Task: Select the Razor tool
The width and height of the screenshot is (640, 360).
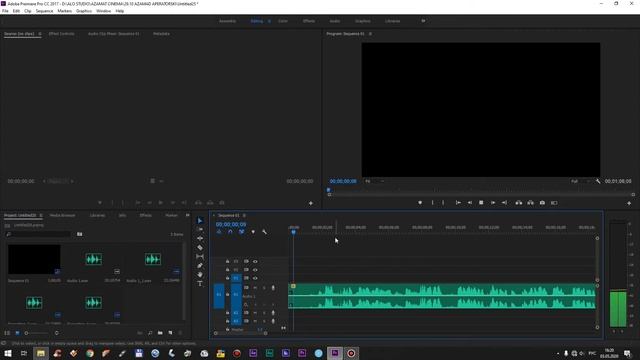Action: click(200, 247)
